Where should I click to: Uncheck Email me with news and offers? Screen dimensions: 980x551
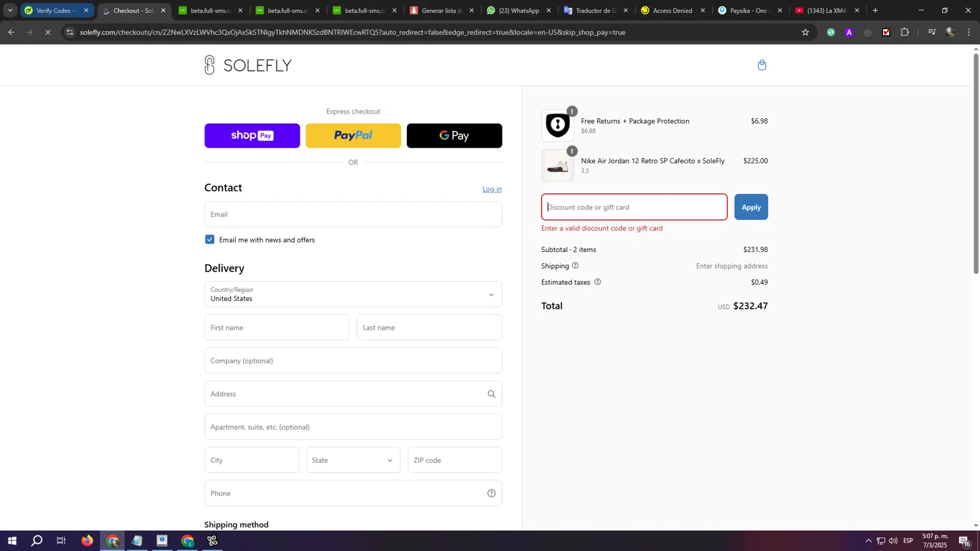210,240
